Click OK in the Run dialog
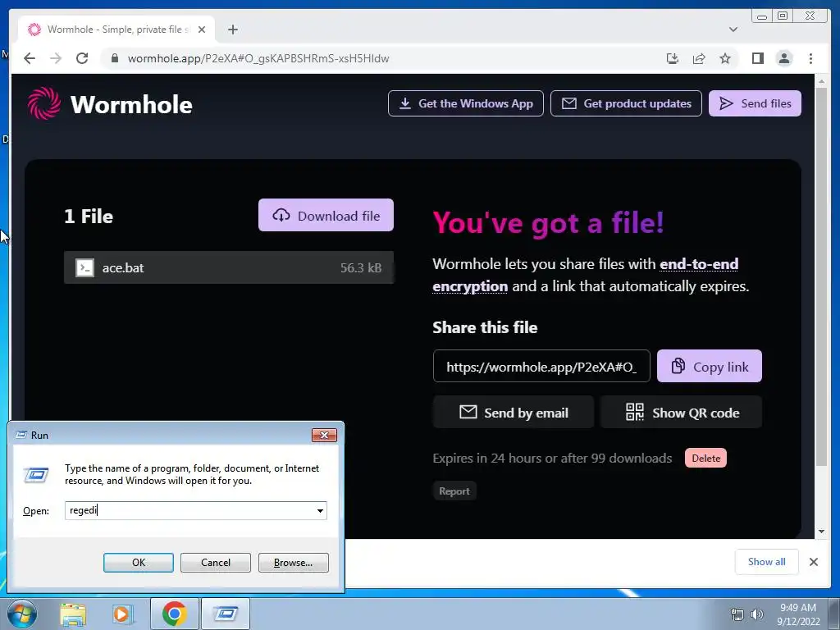The image size is (840, 630). coord(138,563)
